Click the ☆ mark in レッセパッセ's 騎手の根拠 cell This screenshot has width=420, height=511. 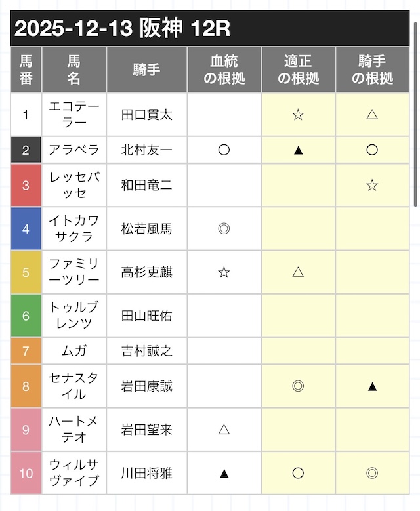click(x=372, y=186)
